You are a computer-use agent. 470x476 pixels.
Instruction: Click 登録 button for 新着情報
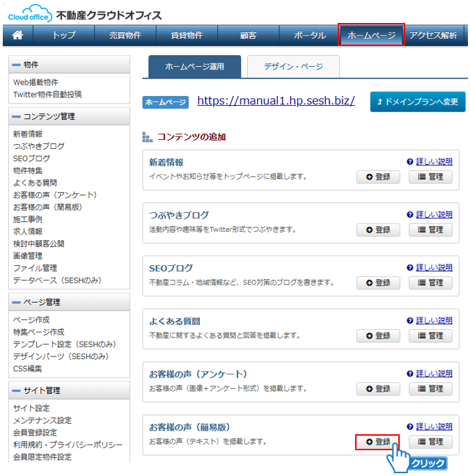(378, 177)
